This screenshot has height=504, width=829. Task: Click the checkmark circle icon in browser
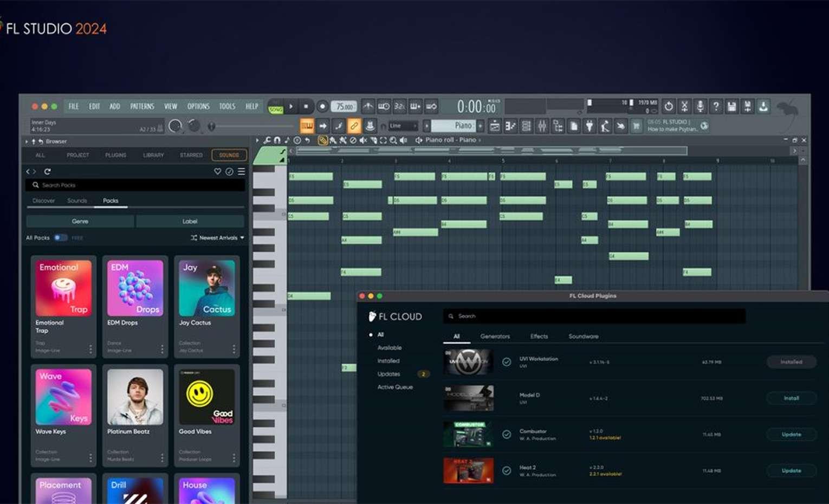229,171
